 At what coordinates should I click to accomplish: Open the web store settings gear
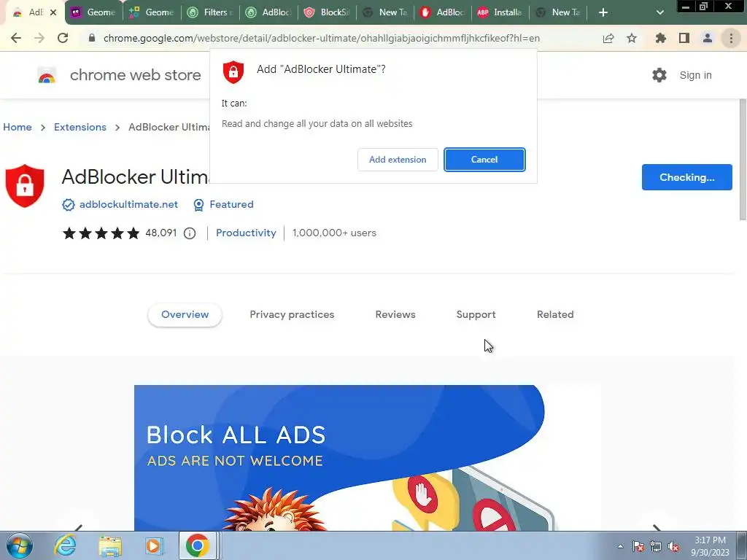pyautogui.click(x=659, y=75)
